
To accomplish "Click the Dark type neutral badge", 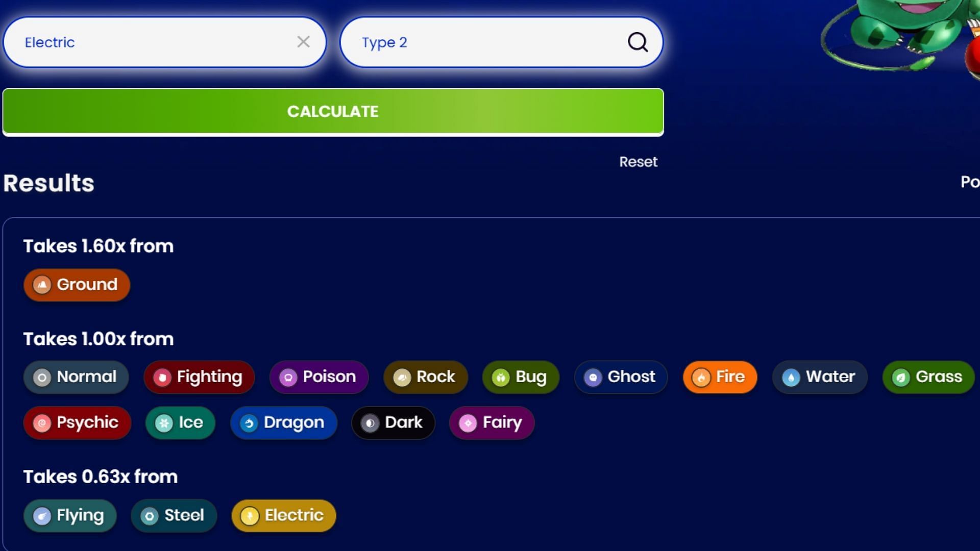I will click(x=393, y=422).
